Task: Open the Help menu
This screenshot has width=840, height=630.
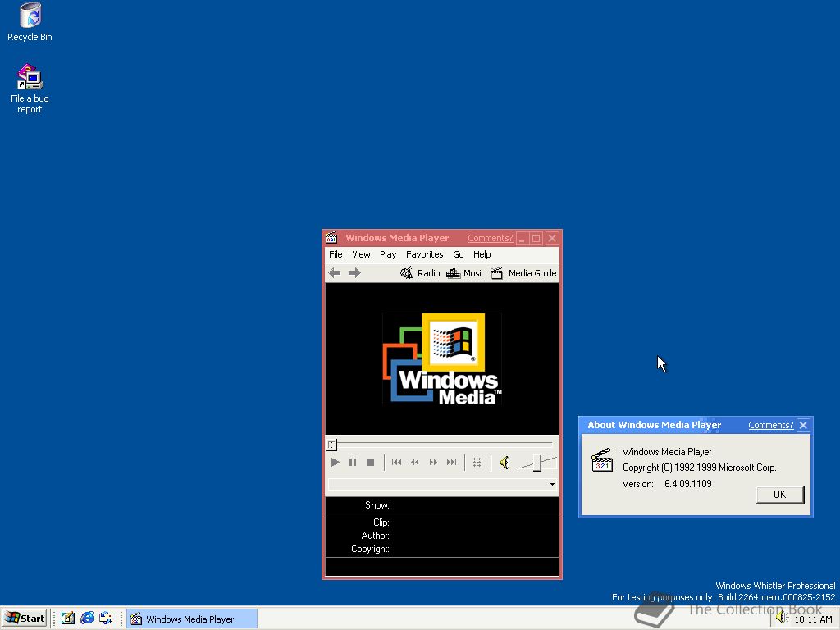Action: click(x=482, y=254)
